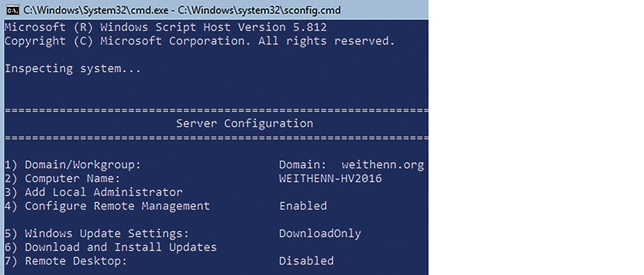This screenshot has width=644, height=275.
Task: Click the Download and Install Updates line
Action: [x=111, y=247]
